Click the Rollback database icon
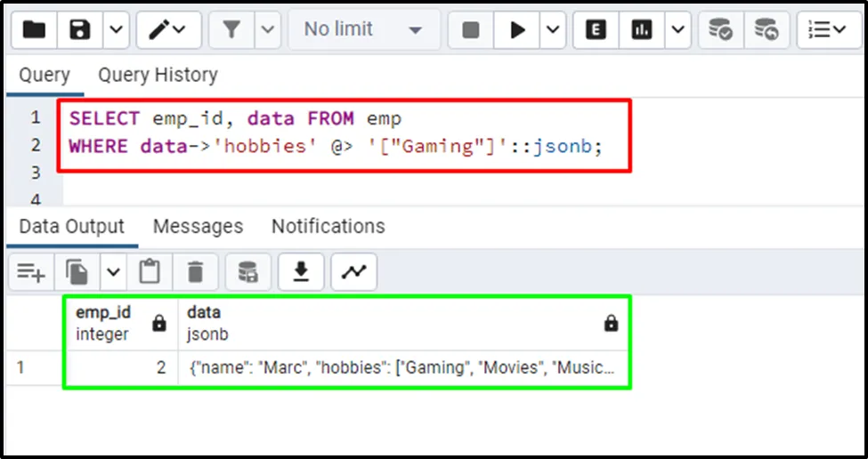The image size is (868, 459). coord(766,30)
